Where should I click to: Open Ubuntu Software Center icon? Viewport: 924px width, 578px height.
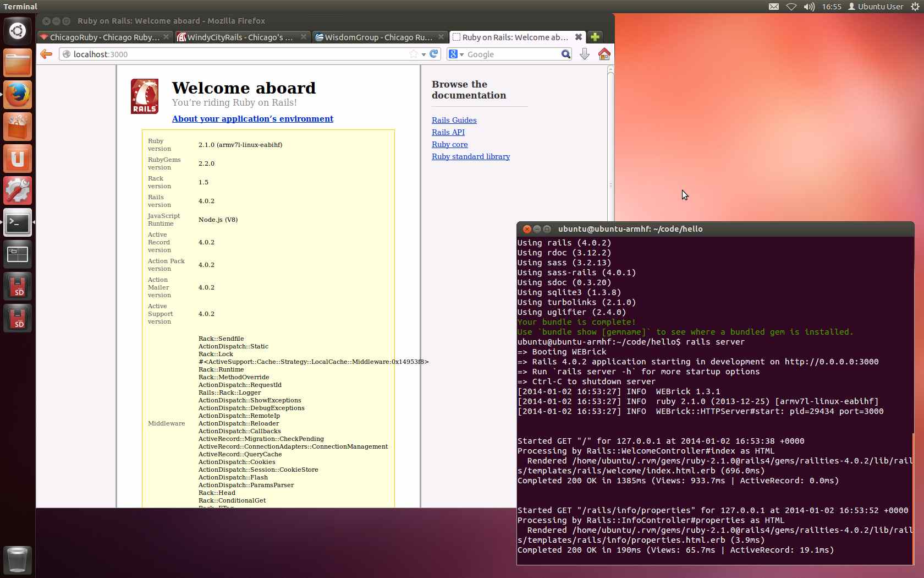(x=18, y=127)
